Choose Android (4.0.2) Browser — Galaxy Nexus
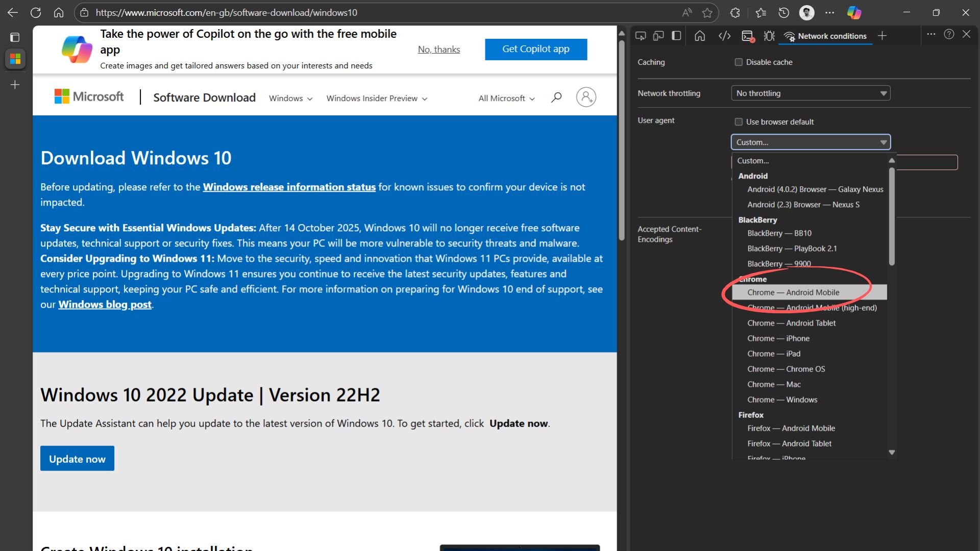Screen dimensions: 980x551 click(809, 189)
